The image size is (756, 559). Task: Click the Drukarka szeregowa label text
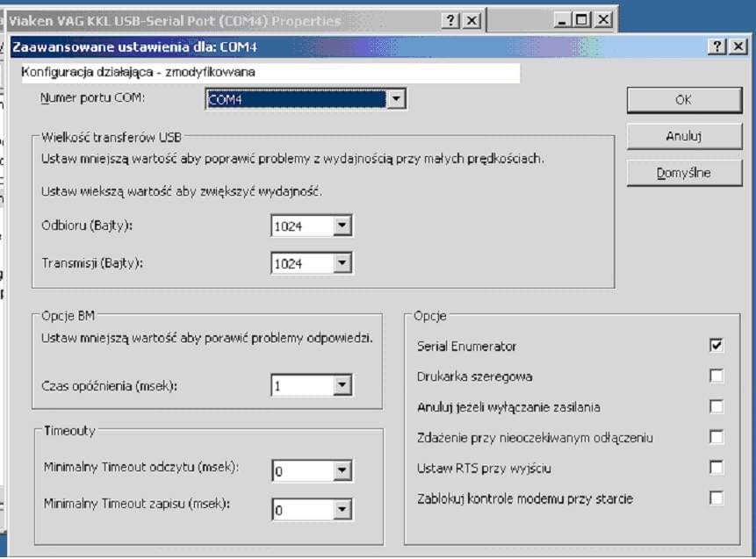[474, 376]
